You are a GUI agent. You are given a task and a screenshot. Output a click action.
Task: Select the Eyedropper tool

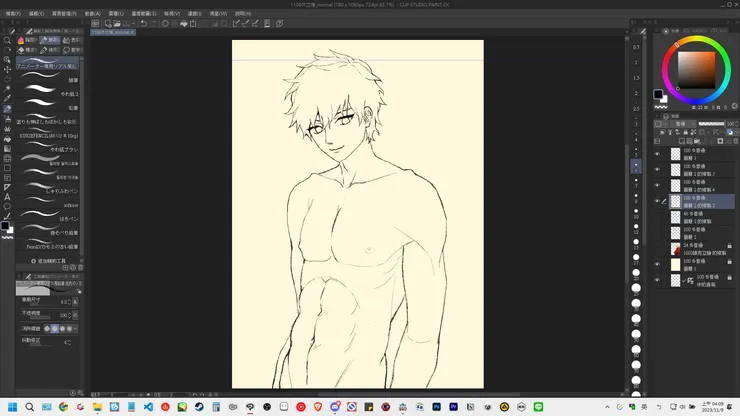click(7, 99)
